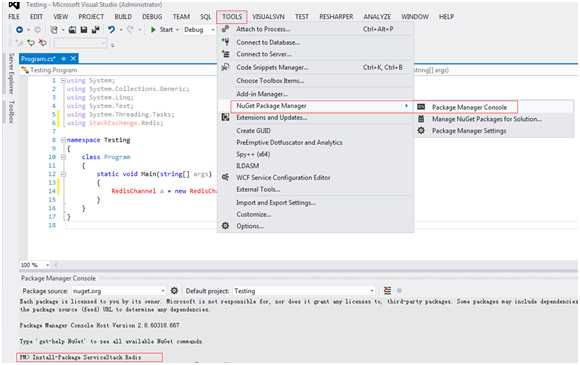
Task: Click the Package source settings gear icon
Action: pos(174,291)
